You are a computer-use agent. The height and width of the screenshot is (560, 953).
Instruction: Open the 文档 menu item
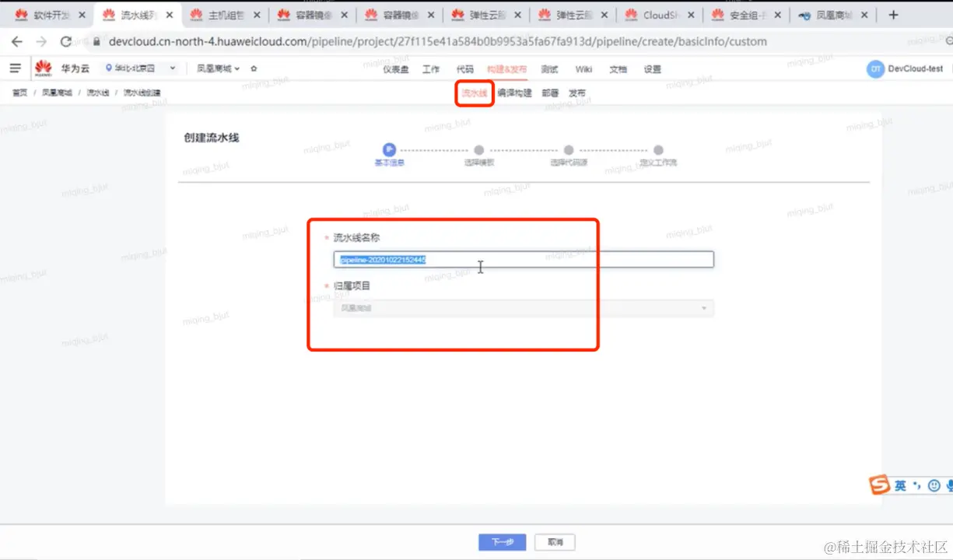[618, 69]
